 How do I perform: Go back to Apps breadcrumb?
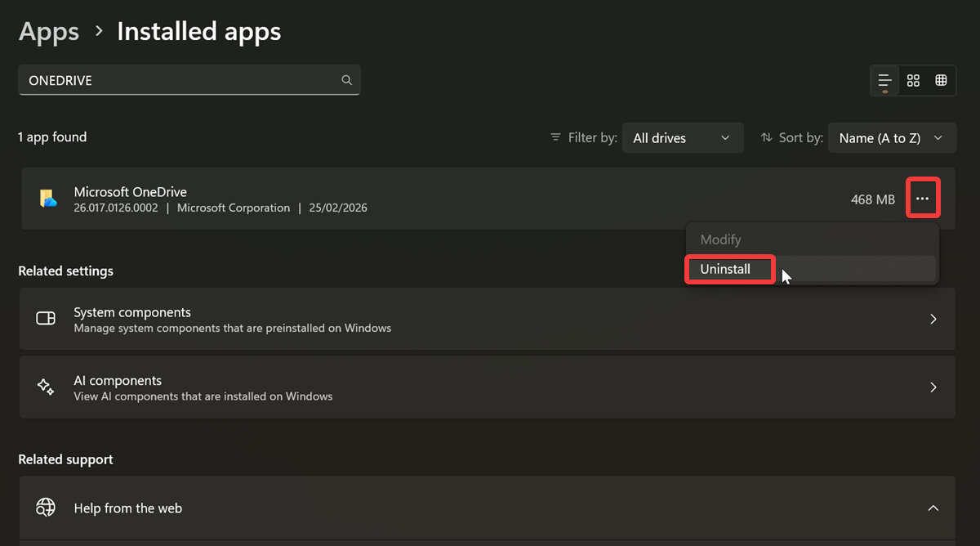pyautogui.click(x=49, y=32)
